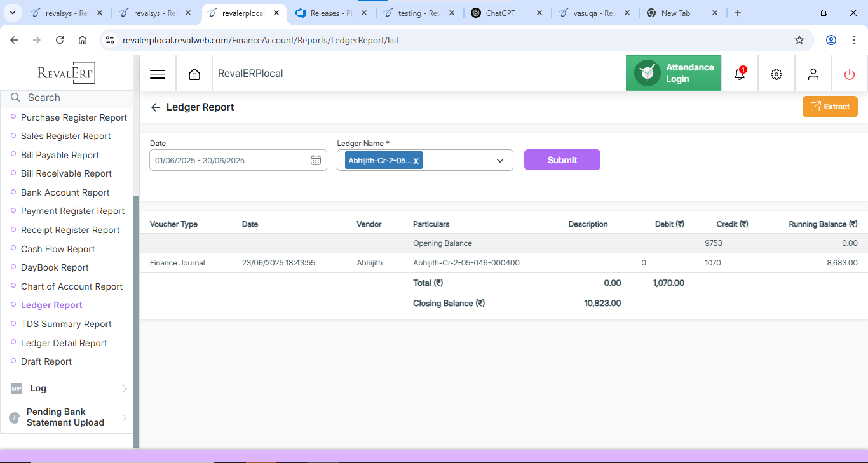868x463 pixels.
Task: Click the sidebar Search field
Action: click(70, 98)
